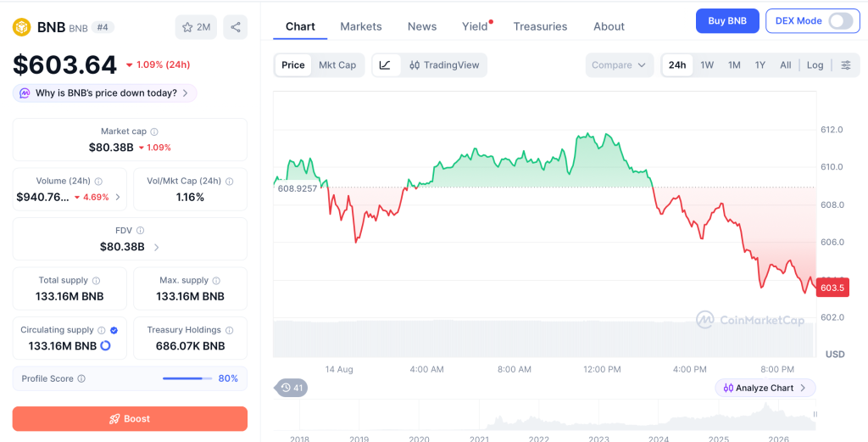Viewport: 868px width, 442px height.
Task: Select the 1W time range
Action: point(707,64)
